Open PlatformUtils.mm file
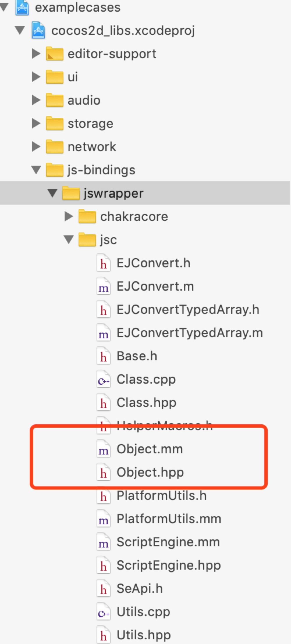This screenshot has width=291, height=644. pos(169,519)
